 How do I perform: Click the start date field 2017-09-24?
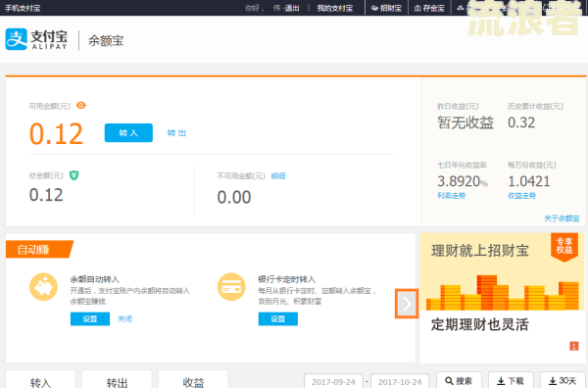tap(333, 381)
